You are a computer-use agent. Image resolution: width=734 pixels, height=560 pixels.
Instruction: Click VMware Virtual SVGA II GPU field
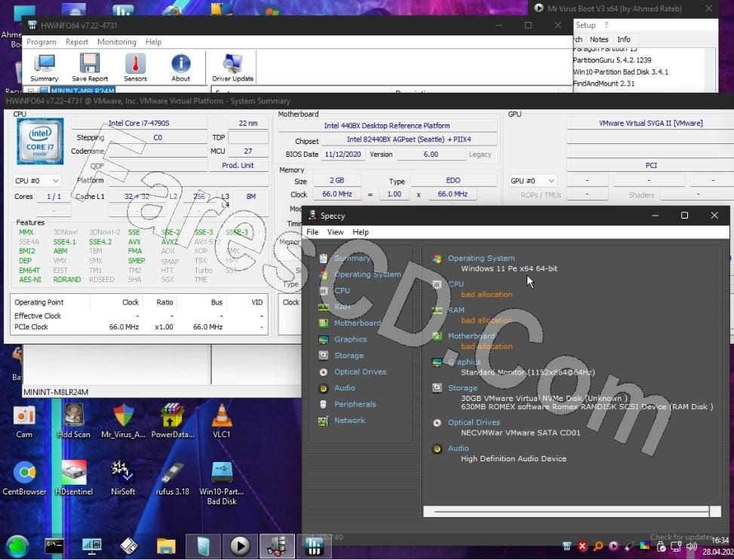tap(651, 124)
